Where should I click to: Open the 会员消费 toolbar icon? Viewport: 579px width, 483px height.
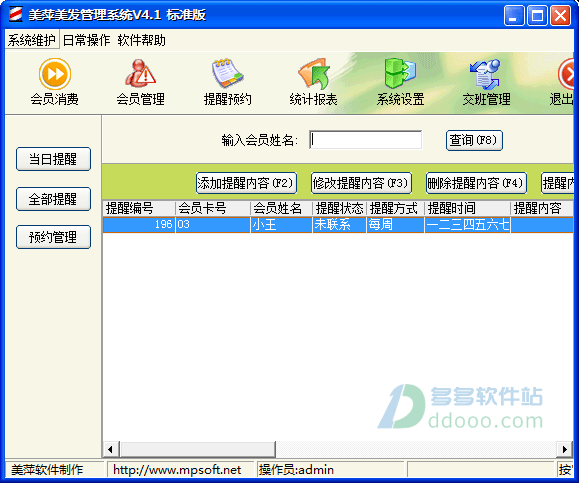tap(55, 74)
